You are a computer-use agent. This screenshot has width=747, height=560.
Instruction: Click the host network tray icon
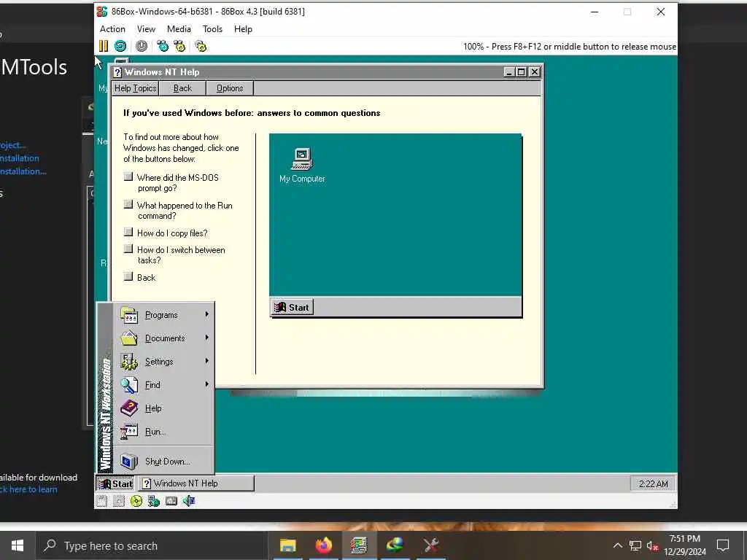(635, 545)
